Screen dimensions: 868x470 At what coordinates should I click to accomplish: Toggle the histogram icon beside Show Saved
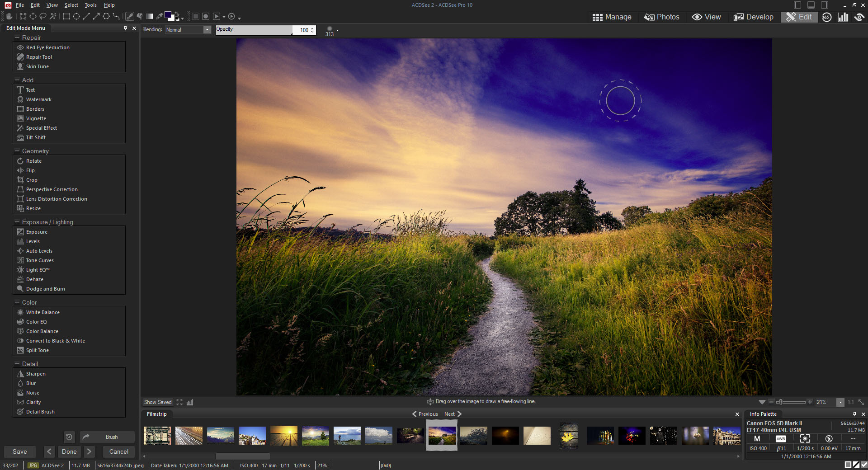click(190, 402)
